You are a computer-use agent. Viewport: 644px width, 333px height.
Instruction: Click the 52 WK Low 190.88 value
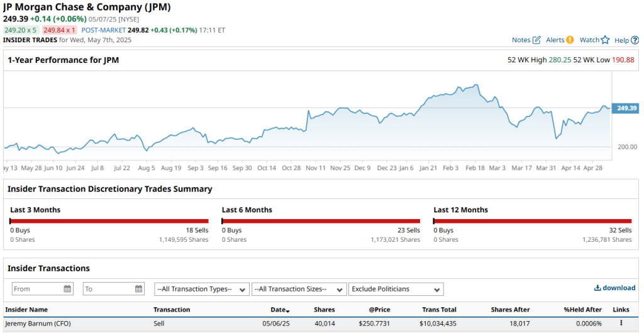pyautogui.click(x=623, y=60)
